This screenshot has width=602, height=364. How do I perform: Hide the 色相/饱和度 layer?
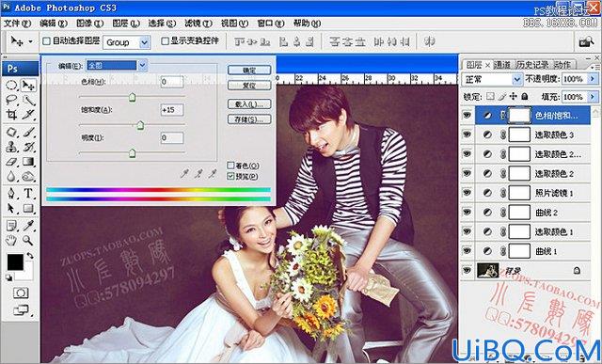[467, 115]
